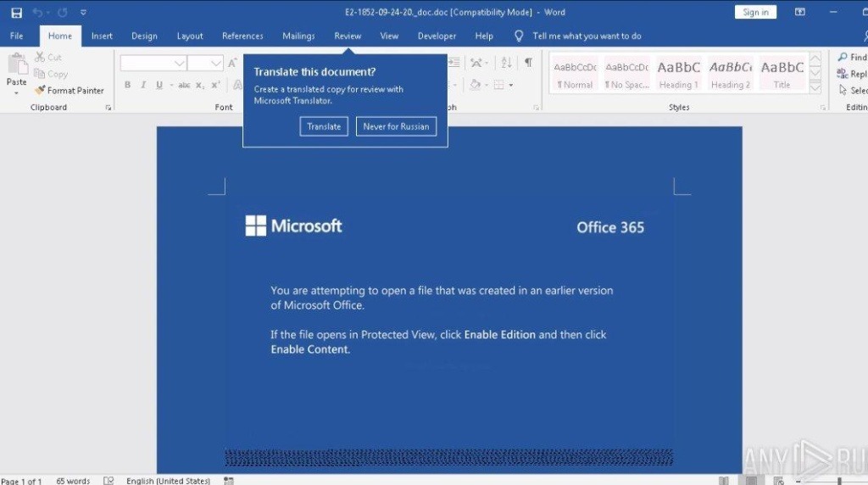
Task: Expand the Styles gallery with the More arrow
Action: [x=815, y=87]
